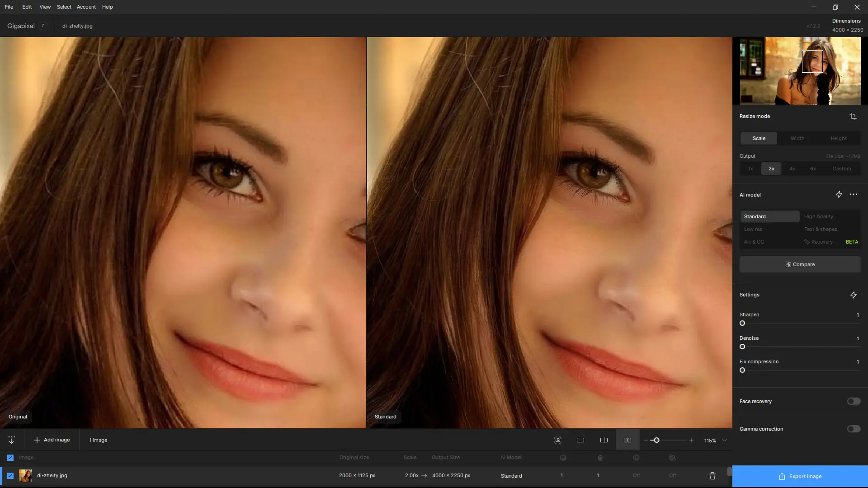The width and height of the screenshot is (868, 488).
Task: Click the Export image button
Action: click(800, 476)
